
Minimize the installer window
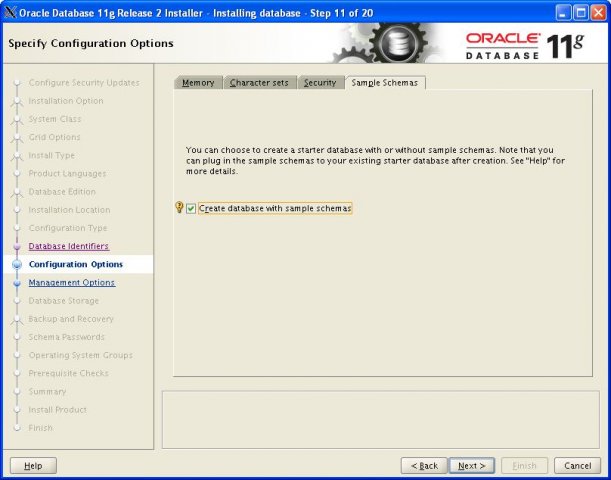[x=563, y=13]
